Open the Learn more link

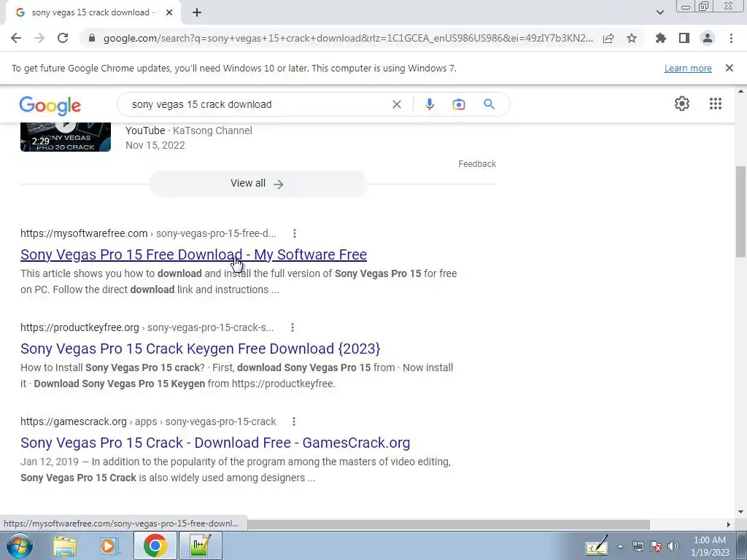click(688, 68)
